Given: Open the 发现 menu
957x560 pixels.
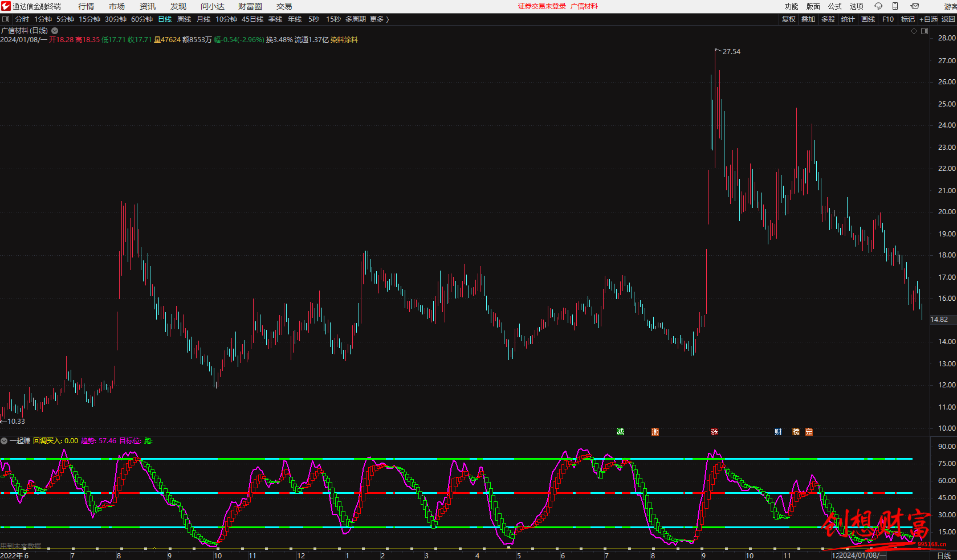Looking at the screenshot, I should tap(178, 6).
